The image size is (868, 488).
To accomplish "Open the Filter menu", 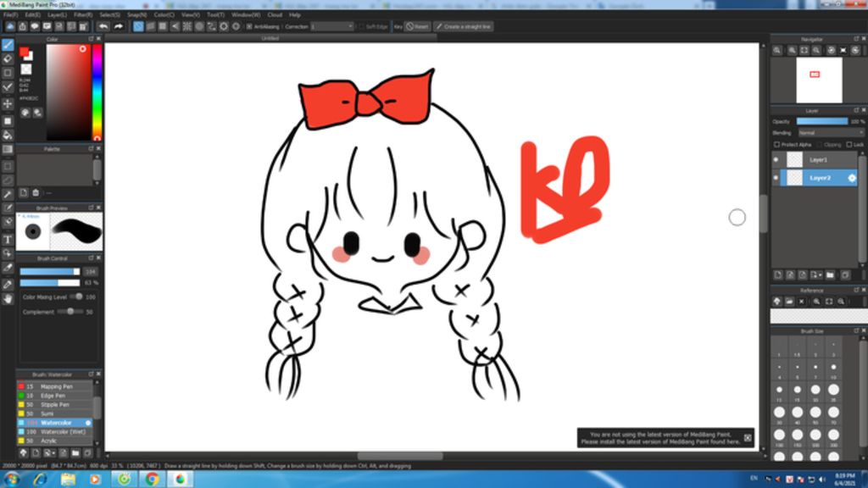I will click(83, 15).
